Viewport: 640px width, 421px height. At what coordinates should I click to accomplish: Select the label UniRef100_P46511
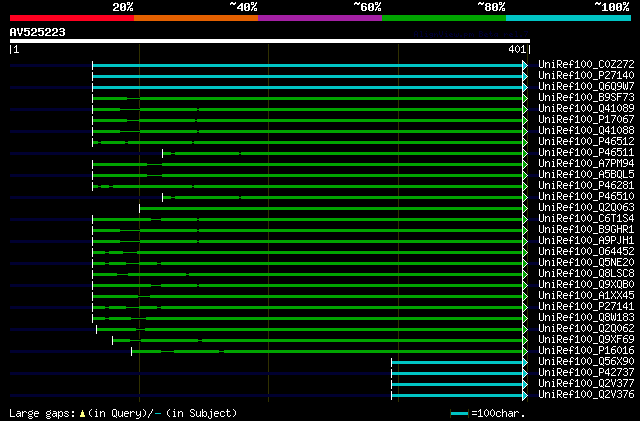point(586,152)
